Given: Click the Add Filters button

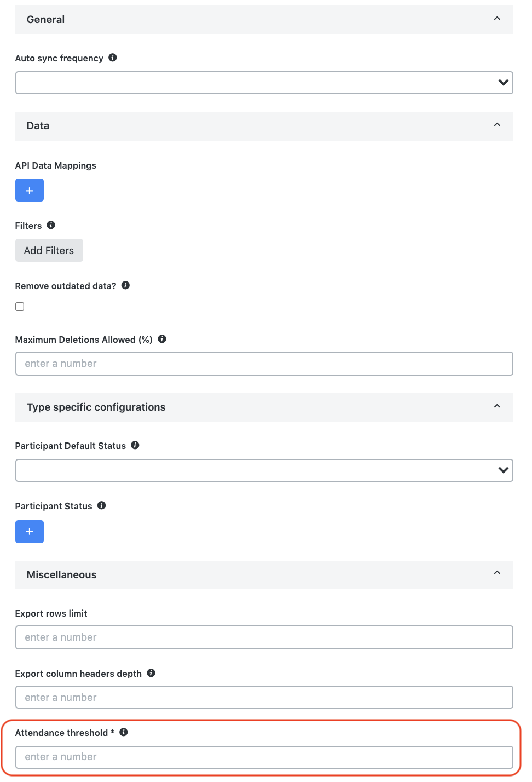Looking at the screenshot, I should 49,250.
